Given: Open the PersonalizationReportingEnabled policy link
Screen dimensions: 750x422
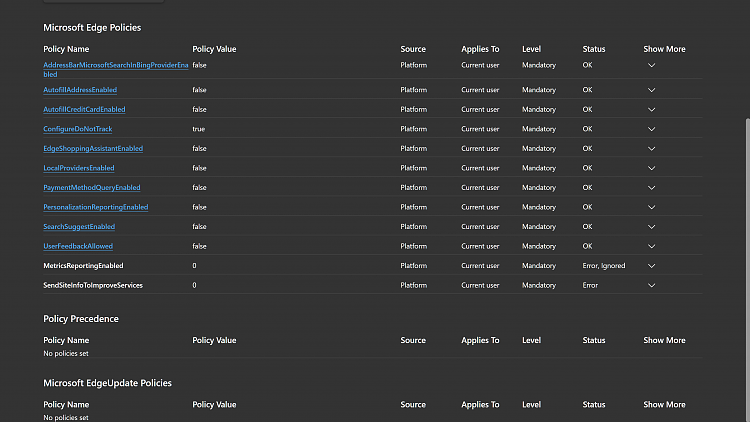Looking at the screenshot, I should point(95,207).
